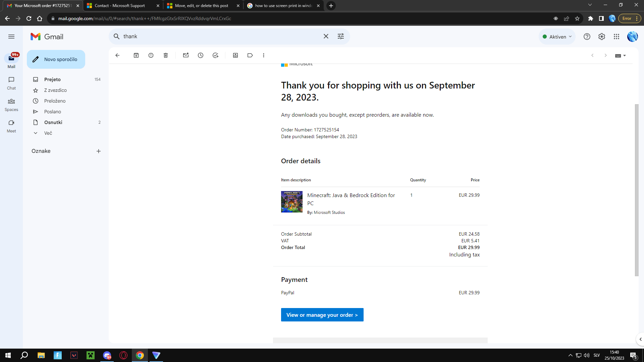
Task: Open the Gmail apps grid dropdown
Action: (x=616, y=36)
